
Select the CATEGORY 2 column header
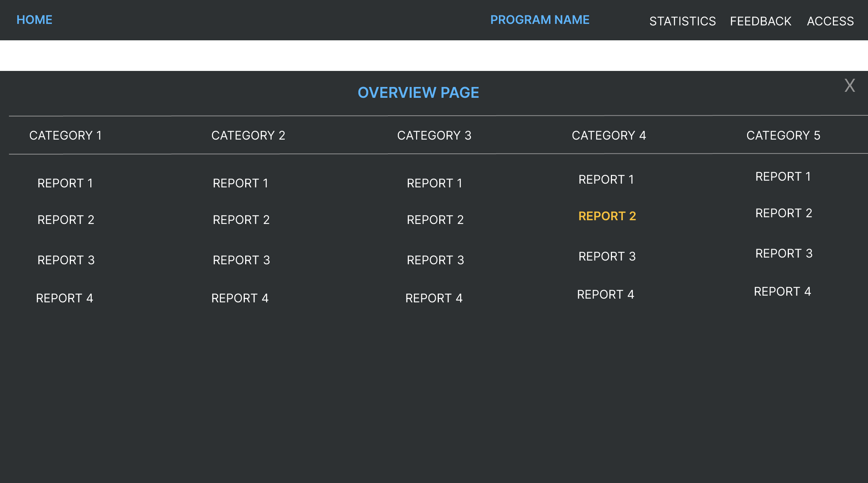tap(248, 135)
